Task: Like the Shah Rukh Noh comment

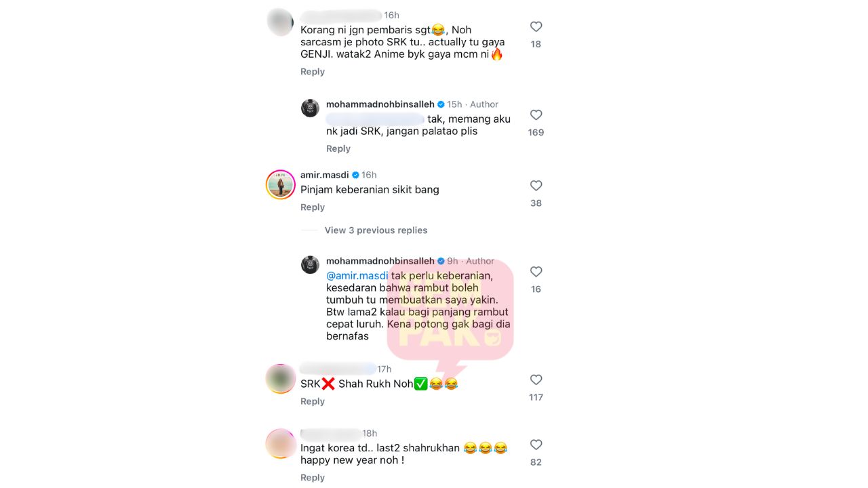Action: (x=536, y=380)
